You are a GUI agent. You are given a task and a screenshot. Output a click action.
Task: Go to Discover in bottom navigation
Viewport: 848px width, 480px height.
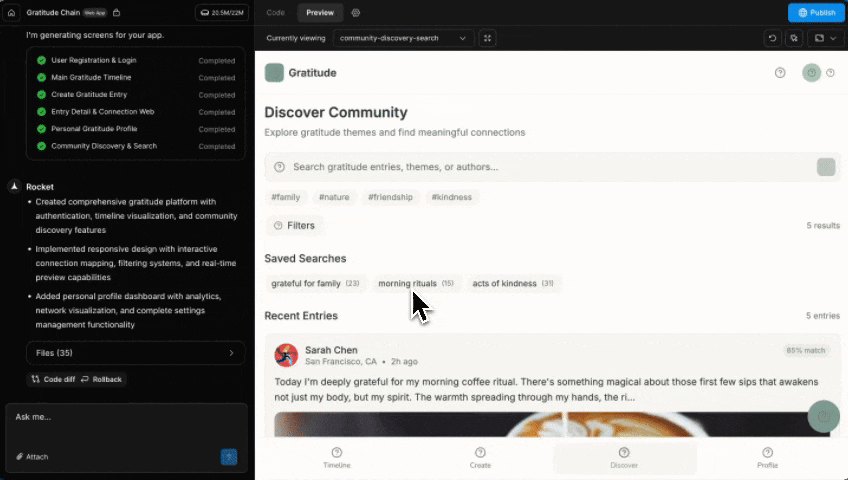[624, 457]
